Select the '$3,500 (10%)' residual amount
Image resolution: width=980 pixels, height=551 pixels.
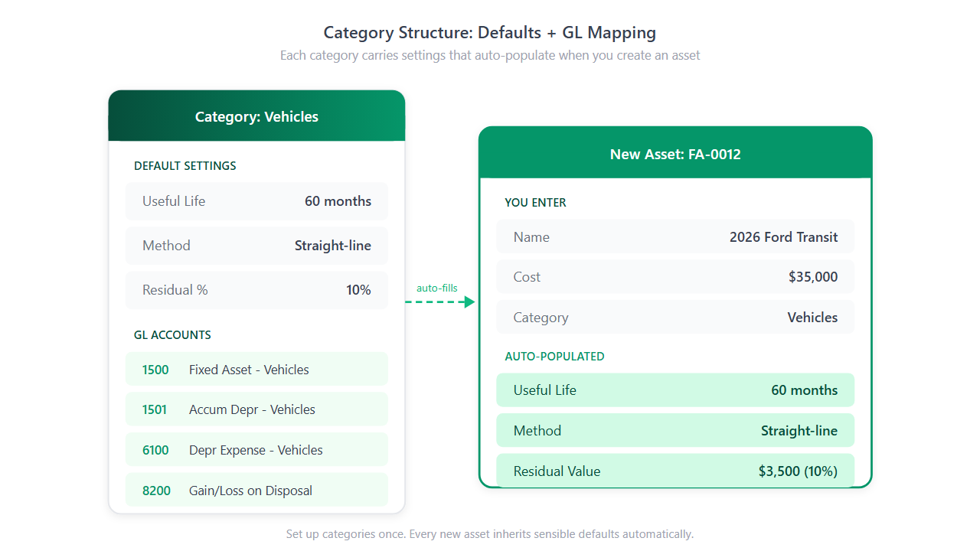[x=799, y=471]
